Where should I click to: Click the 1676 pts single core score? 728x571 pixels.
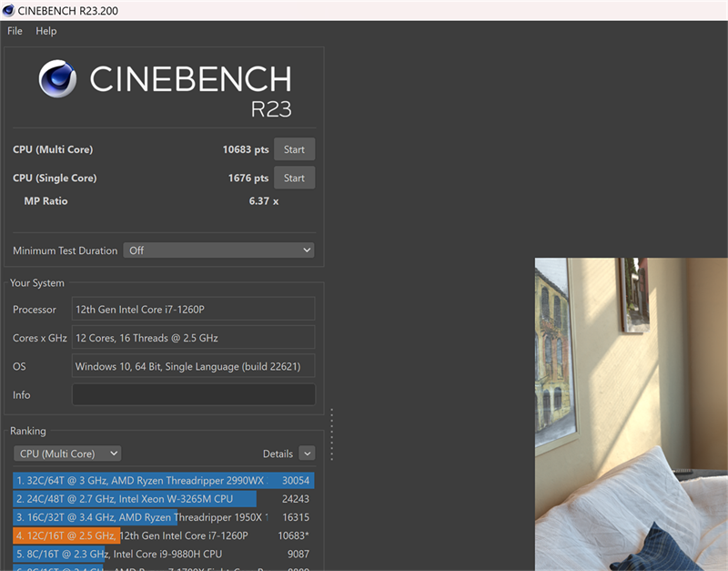[x=248, y=178]
